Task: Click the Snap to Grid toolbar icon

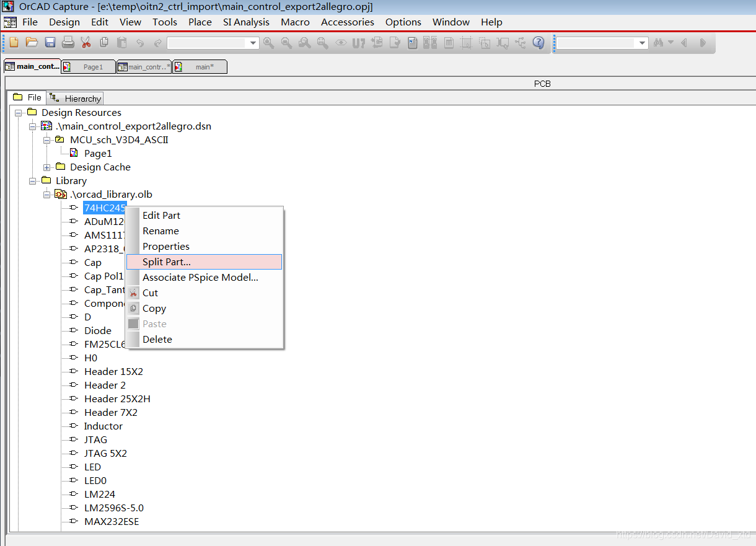Action: 467,43
